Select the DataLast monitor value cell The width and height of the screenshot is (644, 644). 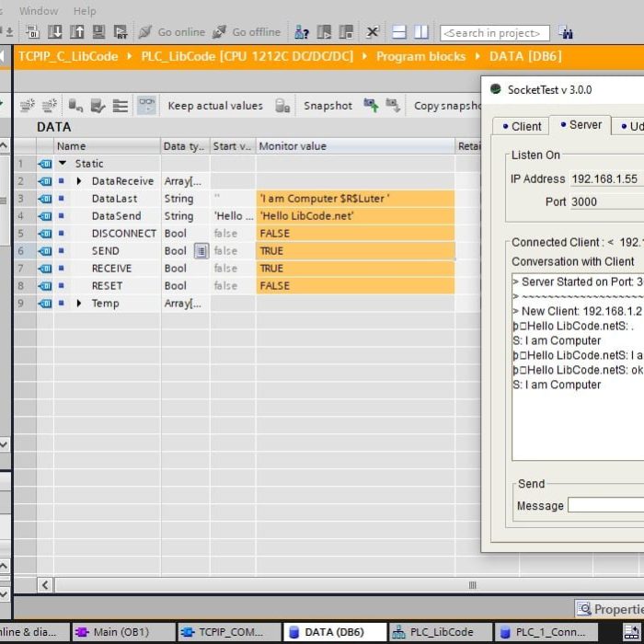355,199
